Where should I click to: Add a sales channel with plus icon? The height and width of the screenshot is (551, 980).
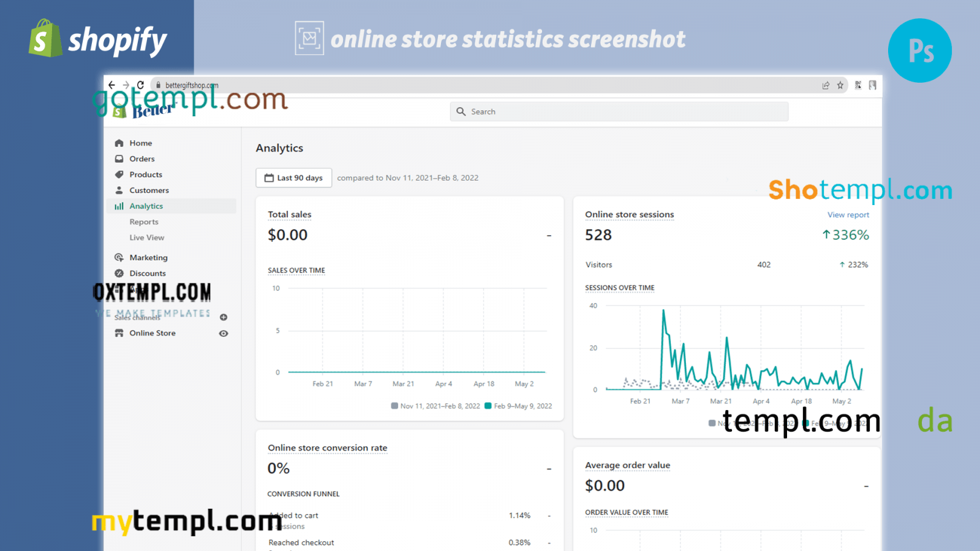pos(224,317)
